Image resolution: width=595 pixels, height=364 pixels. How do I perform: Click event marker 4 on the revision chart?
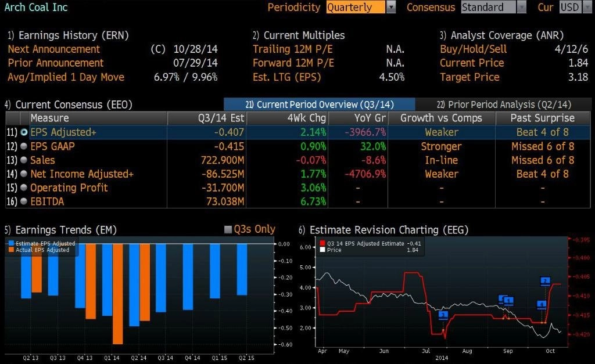point(542,304)
